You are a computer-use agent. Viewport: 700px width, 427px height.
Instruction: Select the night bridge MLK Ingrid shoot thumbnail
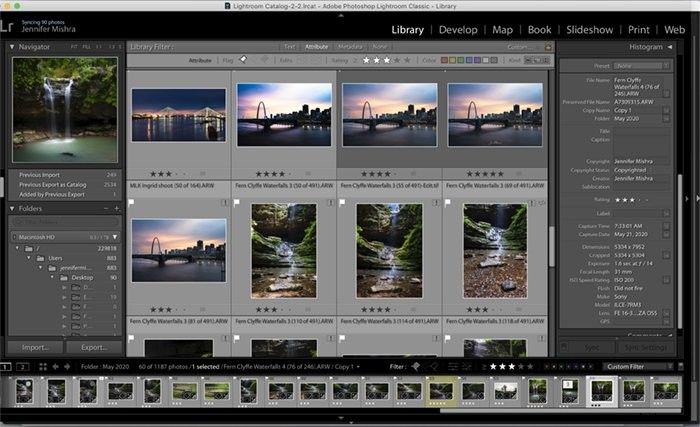(x=179, y=115)
